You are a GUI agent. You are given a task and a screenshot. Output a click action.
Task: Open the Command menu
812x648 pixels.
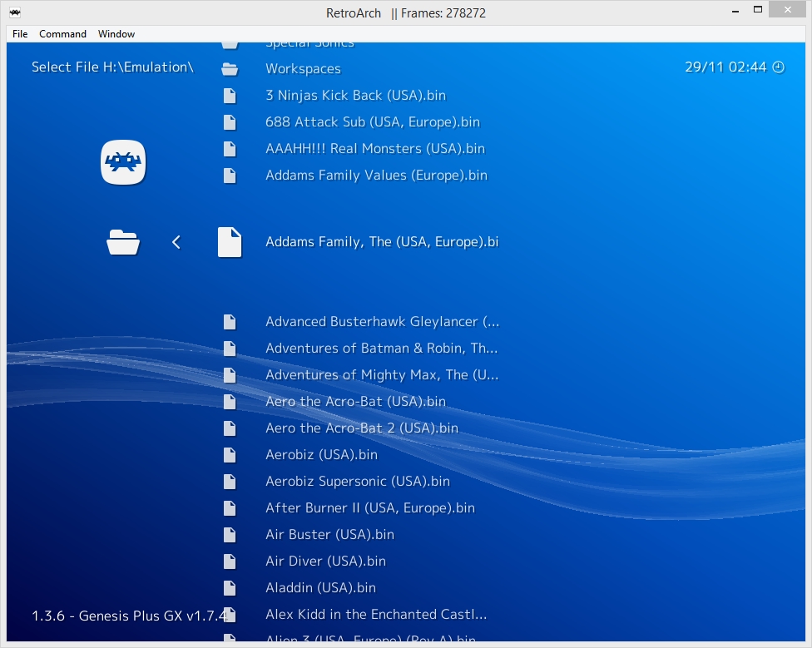click(62, 33)
